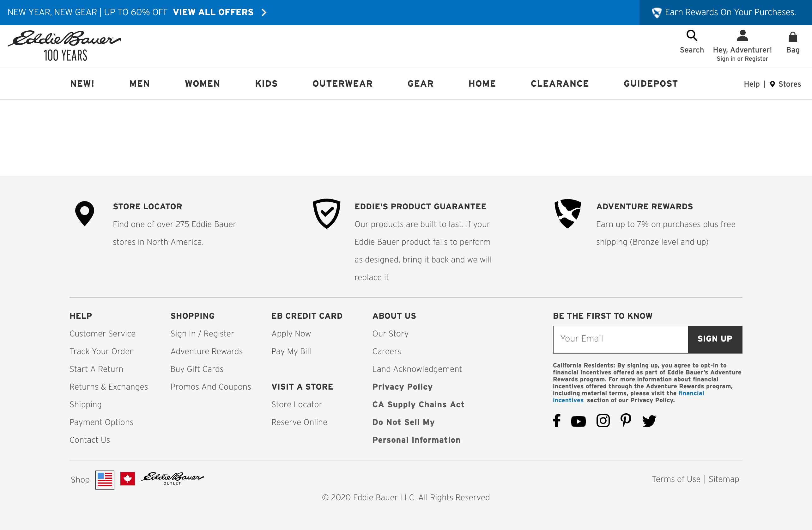Open the Twitter icon
The image size is (812, 530).
[x=649, y=421]
